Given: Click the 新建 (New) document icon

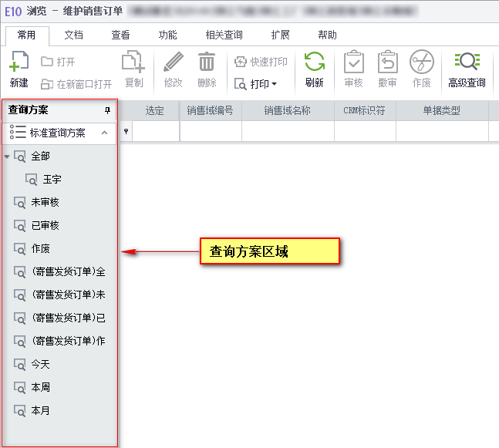Looking at the screenshot, I should (19, 62).
